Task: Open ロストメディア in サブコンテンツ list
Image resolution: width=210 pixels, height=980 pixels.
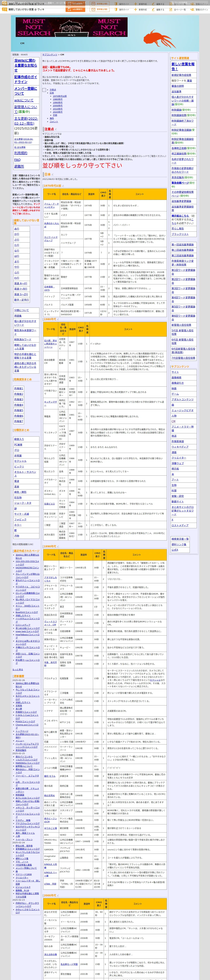Action: [180, 525]
